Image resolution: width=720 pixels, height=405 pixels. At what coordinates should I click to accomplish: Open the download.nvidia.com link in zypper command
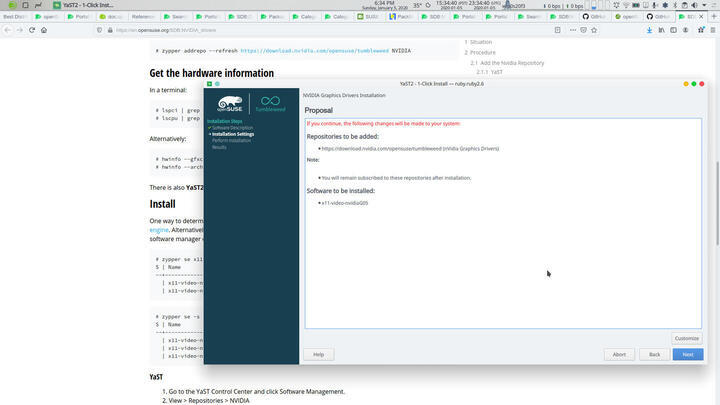tap(315, 51)
